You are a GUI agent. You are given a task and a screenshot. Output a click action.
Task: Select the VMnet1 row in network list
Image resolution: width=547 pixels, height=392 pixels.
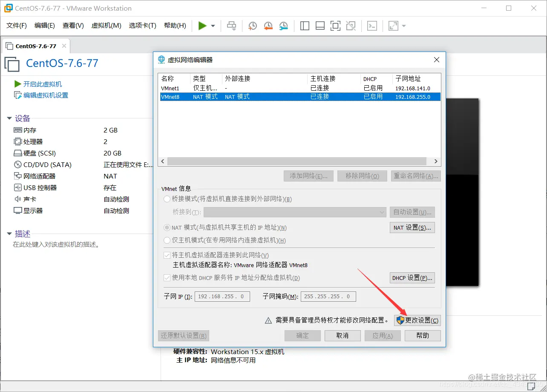pyautogui.click(x=299, y=88)
